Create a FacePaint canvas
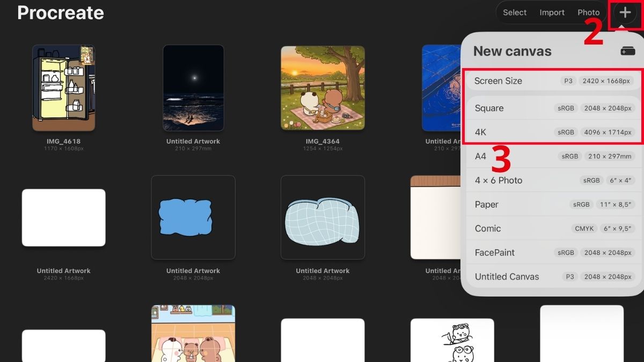 tap(553, 253)
